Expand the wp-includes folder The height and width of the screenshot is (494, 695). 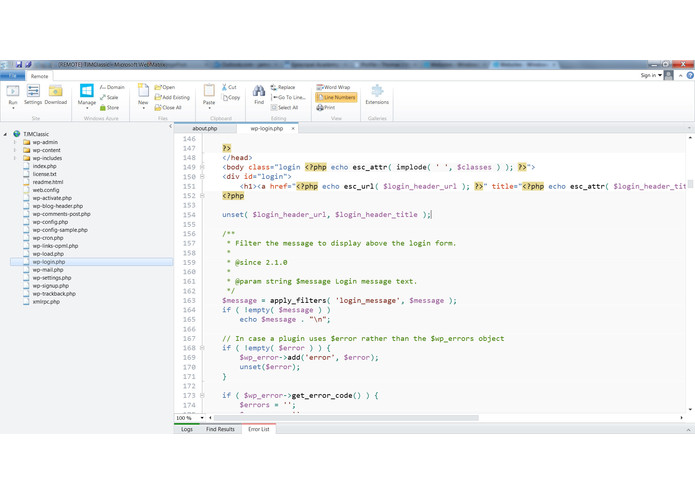[x=15, y=159]
